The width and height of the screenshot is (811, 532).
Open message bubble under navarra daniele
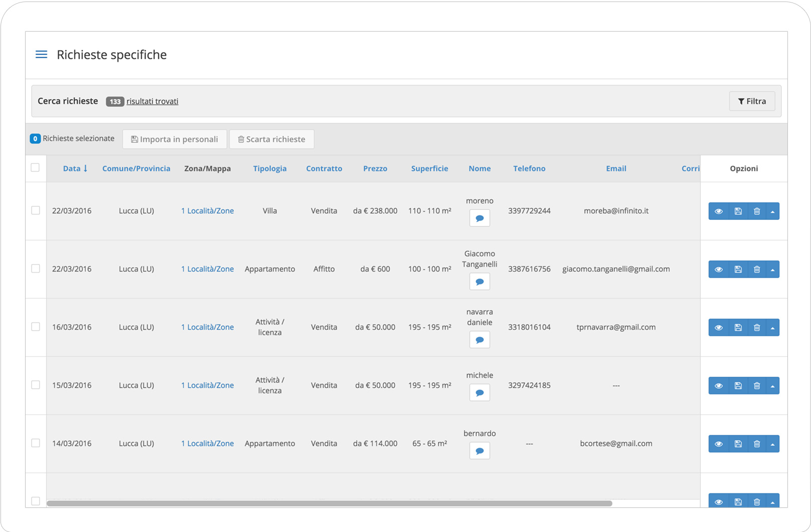pyautogui.click(x=479, y=340)
